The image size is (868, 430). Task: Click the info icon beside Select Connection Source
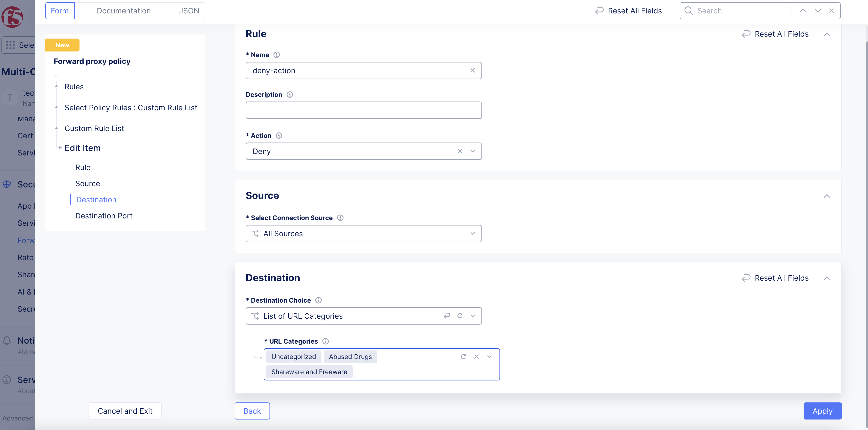340,217
